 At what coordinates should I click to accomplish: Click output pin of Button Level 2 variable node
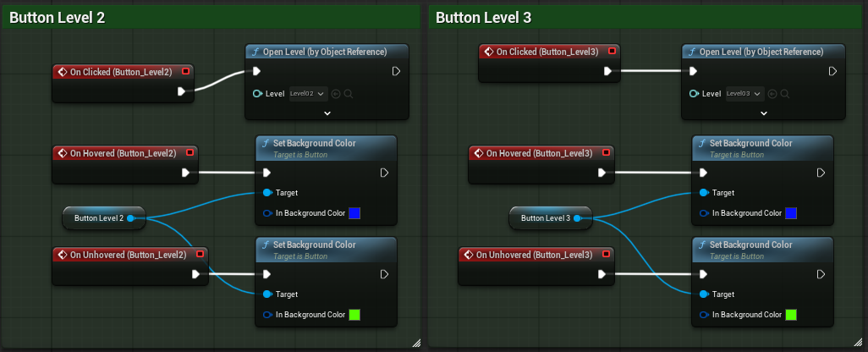pyautogui.click(x=130, y=218)
